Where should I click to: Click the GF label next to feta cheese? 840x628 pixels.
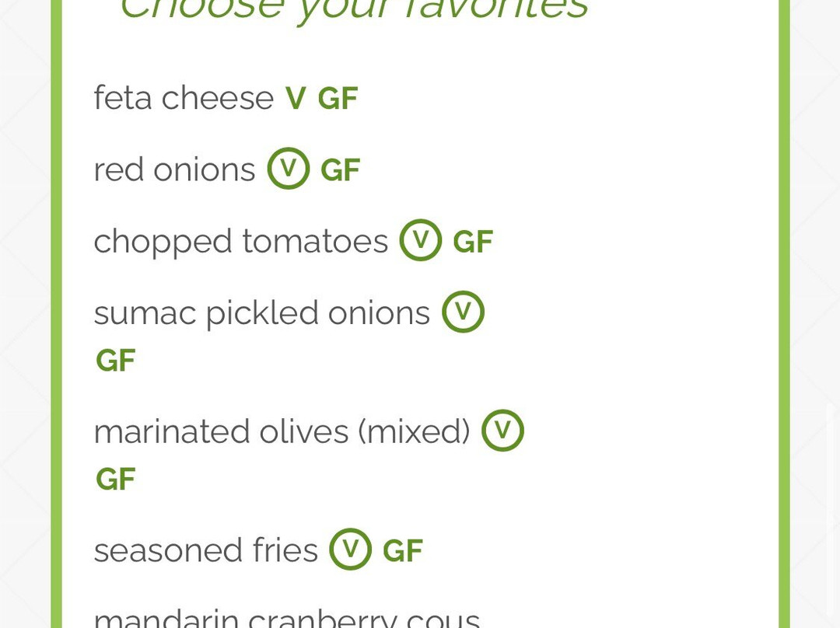338,99
